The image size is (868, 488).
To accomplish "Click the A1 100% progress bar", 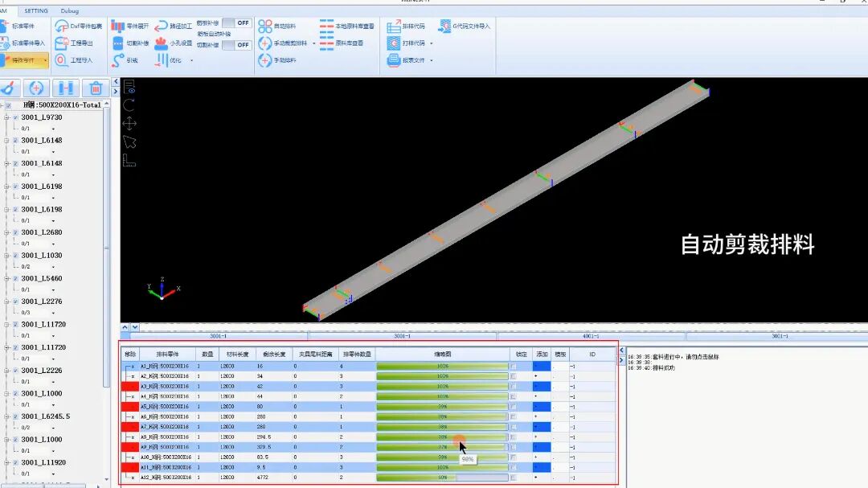I will click(x=442, y=366).
